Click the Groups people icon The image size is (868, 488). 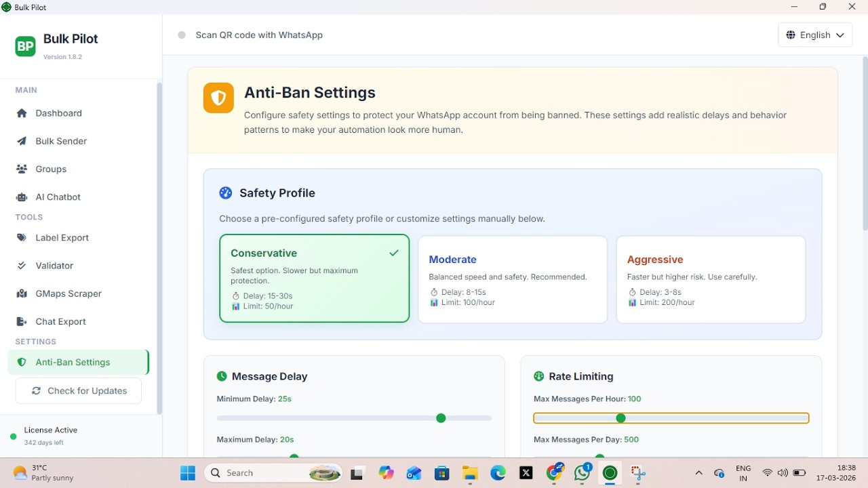click(22, 169)
